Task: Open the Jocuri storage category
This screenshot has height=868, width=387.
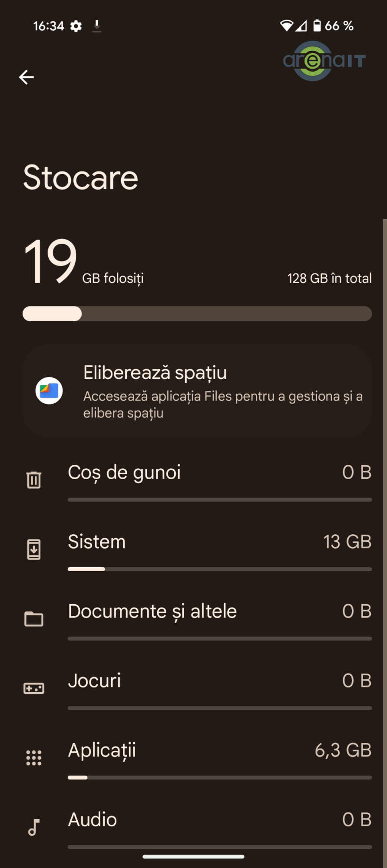Action: coord(95,681)
